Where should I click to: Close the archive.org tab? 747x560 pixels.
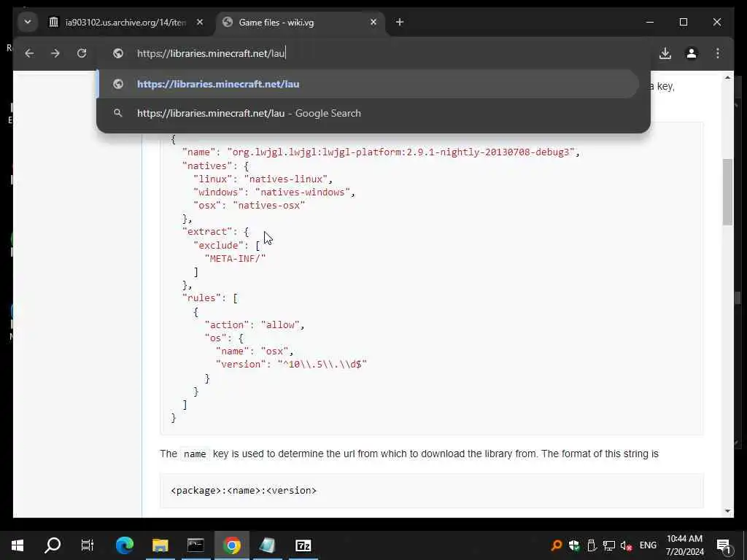pos(200,22)
